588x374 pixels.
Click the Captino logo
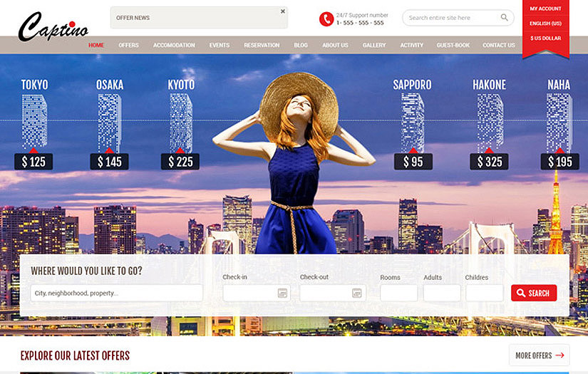(53, 27)
